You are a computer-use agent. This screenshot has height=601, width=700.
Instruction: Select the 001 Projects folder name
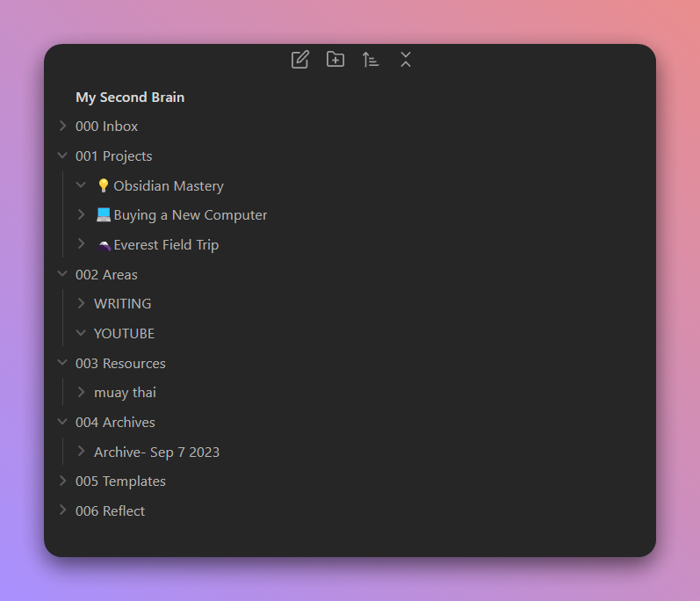114,156
